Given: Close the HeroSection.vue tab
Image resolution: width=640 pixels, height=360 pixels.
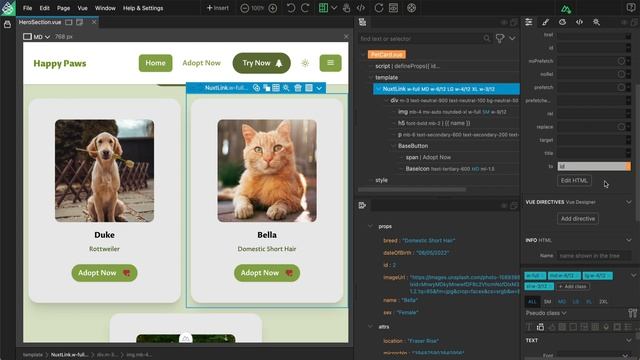Looking at the screenshot, I should [94, 22].
